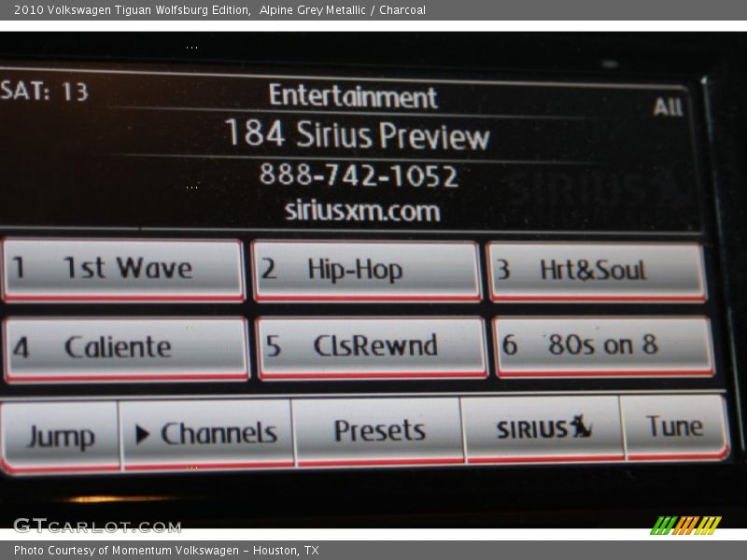This screenshot has width=747, height=560.
Task: Click the GTCARLOT.COM watermark logo
Action: click(97, 525)
